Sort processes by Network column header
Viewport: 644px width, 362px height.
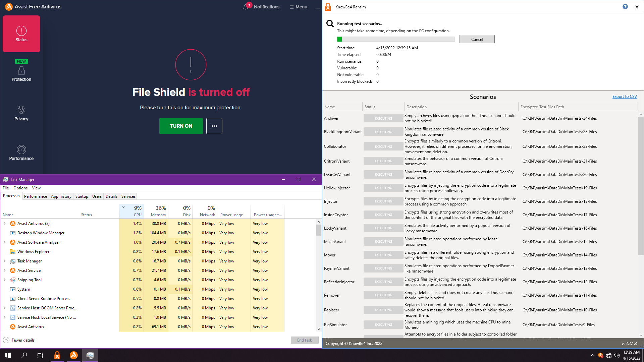(x=205, y=211)
